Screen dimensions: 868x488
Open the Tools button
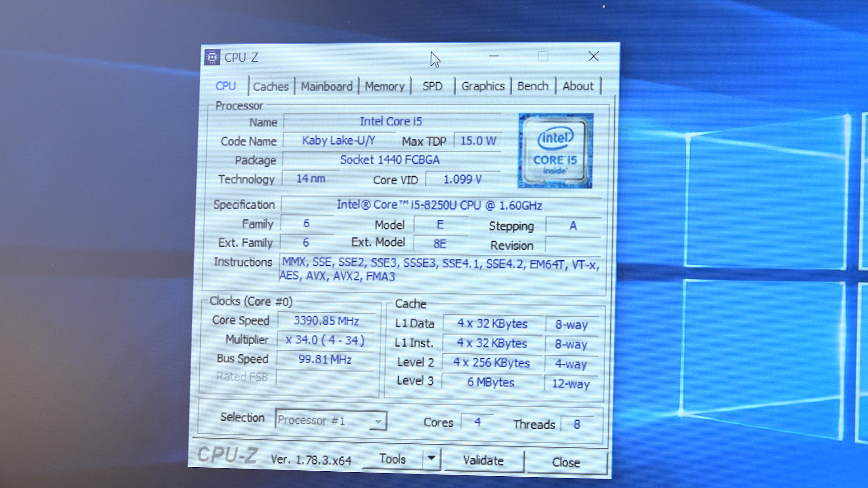point(392,459)
